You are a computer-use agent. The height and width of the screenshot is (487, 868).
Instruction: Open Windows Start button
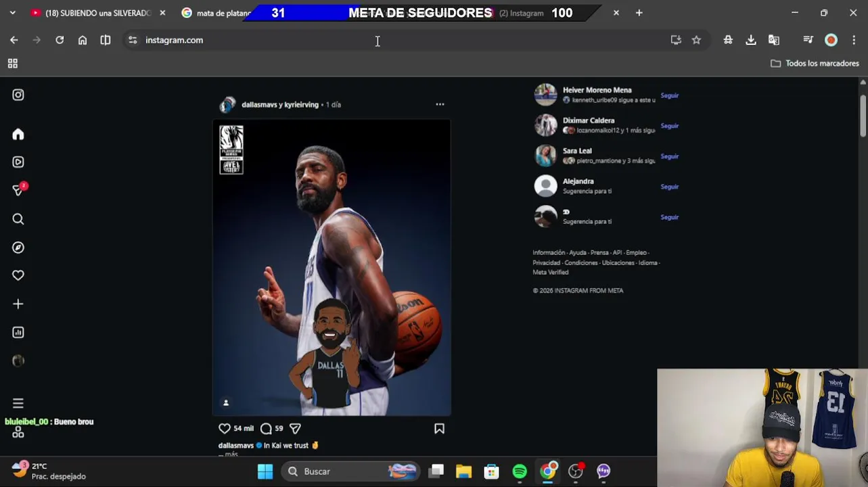tap(265, 471)
